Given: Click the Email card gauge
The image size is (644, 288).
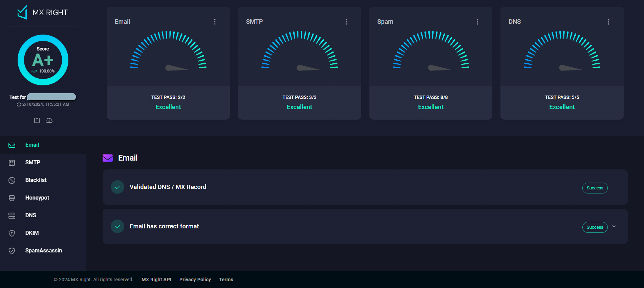Looking at the screenshot, I should tap(168, 50).
